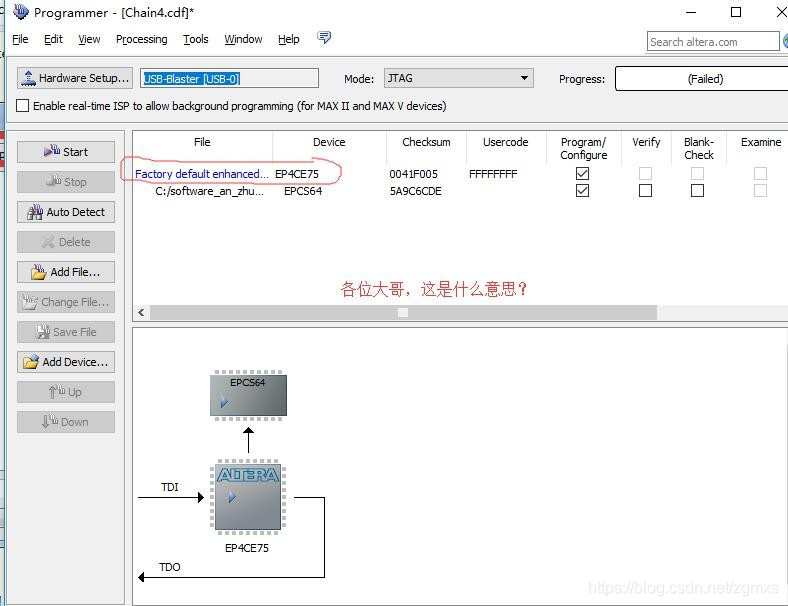Viewport: 788px width, 606px height.
Task: Click the globe icon next to search
Action: click(785, 41)
